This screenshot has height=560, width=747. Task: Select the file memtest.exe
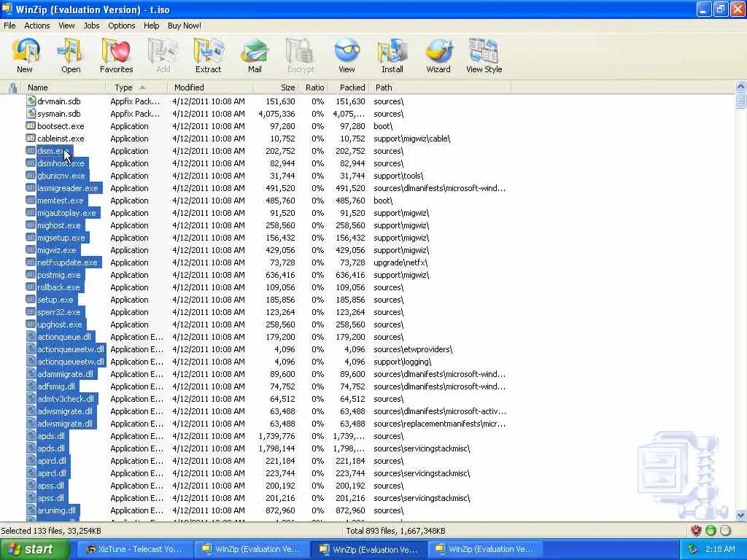point(60,201)
